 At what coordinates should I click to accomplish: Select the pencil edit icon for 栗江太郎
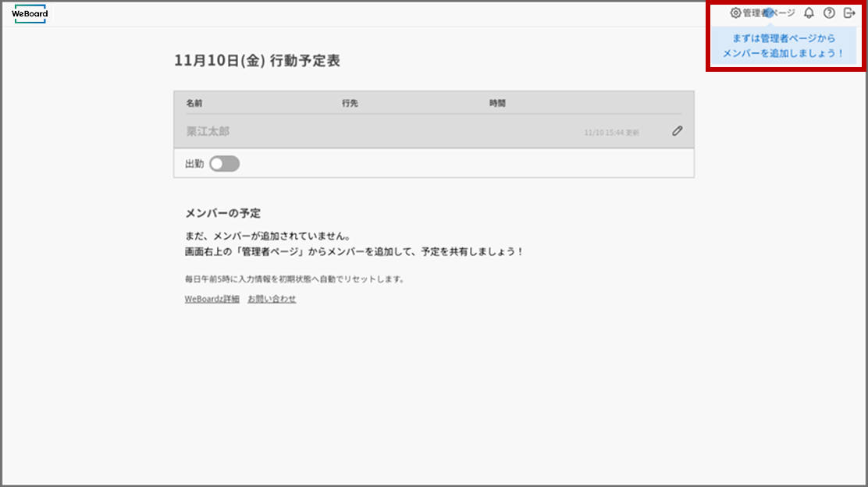point(676,131)
